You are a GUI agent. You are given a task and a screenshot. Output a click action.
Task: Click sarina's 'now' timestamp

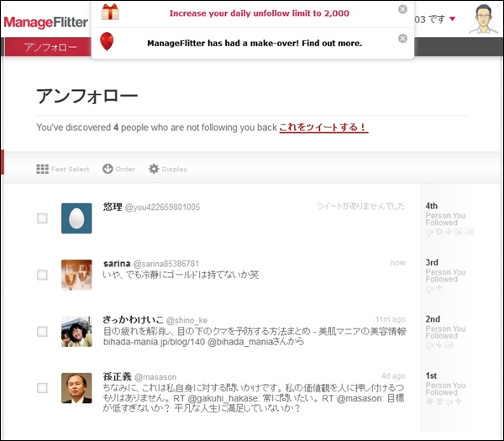tap(398, 263)
